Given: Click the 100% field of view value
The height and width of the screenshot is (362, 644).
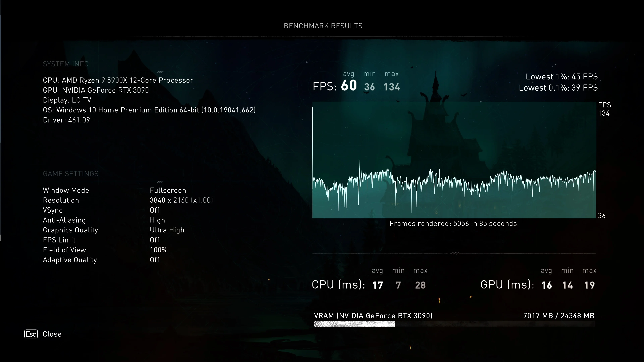Looking at the screenshot, I should tap(159, 250).
